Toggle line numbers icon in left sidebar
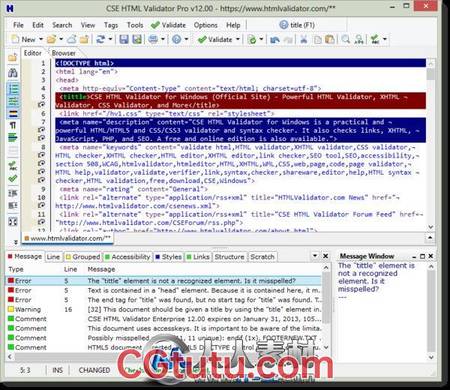Viewport: 450px width, 390px height. point(13,89)
